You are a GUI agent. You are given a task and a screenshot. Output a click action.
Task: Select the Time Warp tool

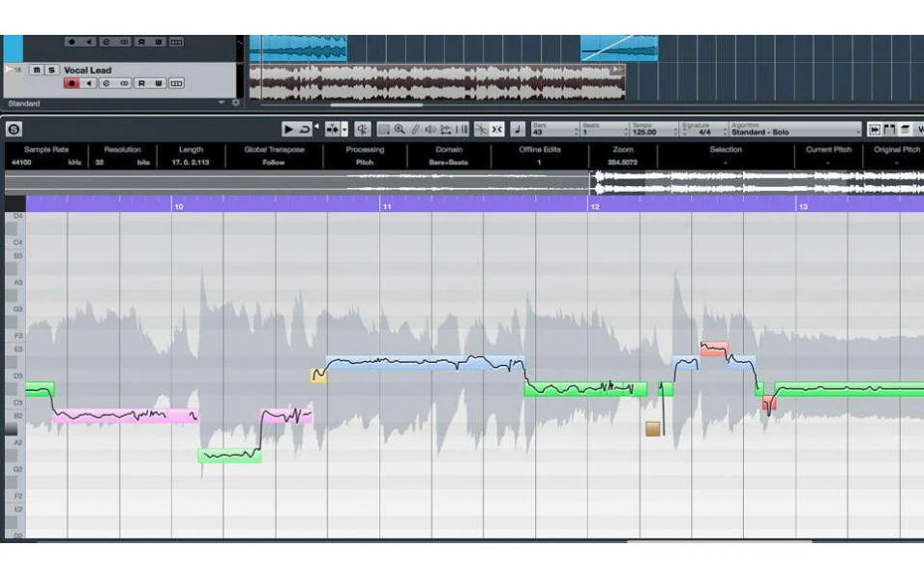[x=445, y=128]
